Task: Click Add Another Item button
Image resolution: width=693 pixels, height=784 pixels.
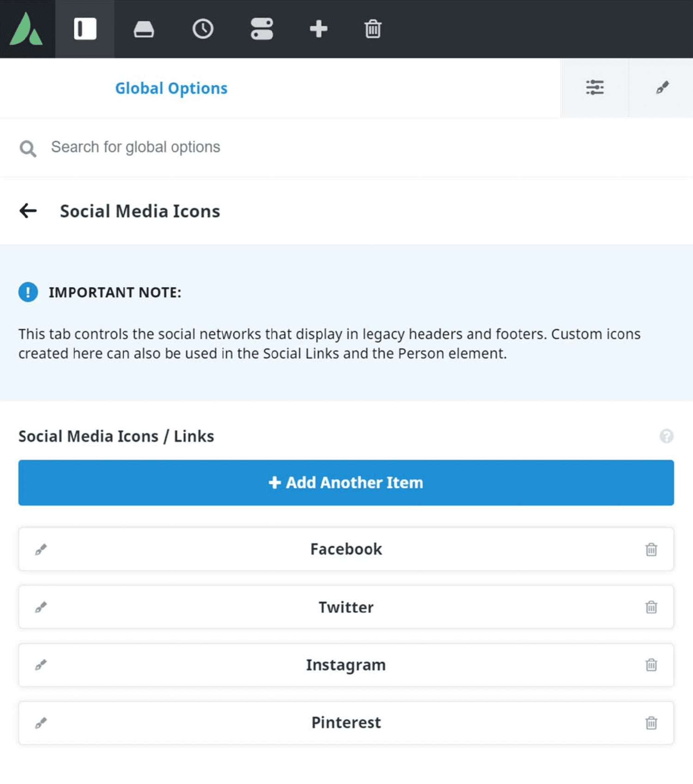Action: 346,483
